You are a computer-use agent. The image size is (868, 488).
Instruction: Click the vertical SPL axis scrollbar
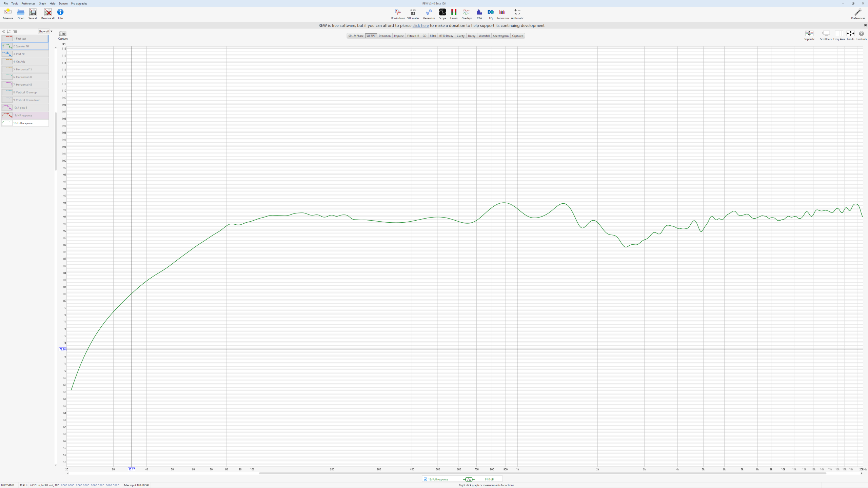point(56,142)
